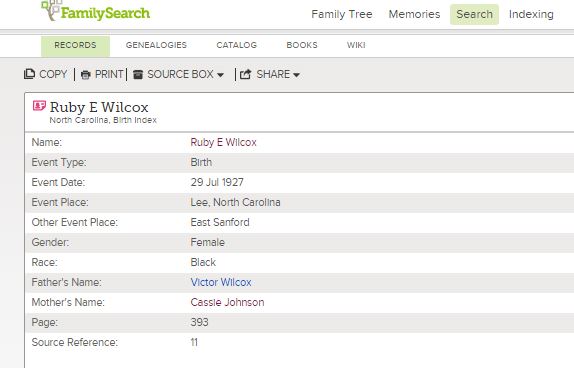The width and height of the screenshot is (574, 368).
Task: Open the Ruby E Wilcox name link
Action: click(223, 142)
